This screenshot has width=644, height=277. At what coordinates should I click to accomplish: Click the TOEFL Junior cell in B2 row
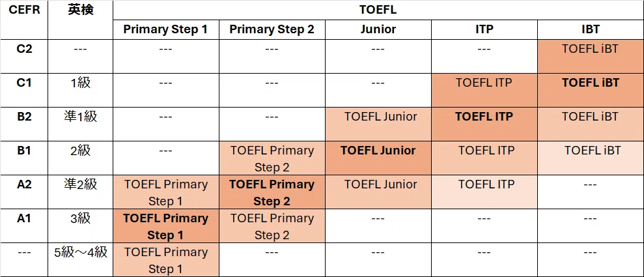[x=378, y=124]
